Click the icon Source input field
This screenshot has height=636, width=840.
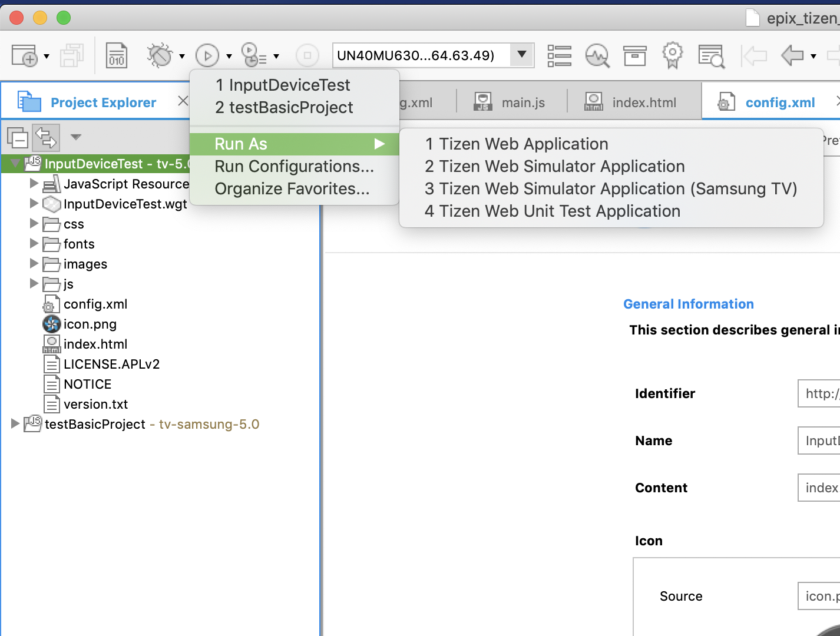pos(819,596)
